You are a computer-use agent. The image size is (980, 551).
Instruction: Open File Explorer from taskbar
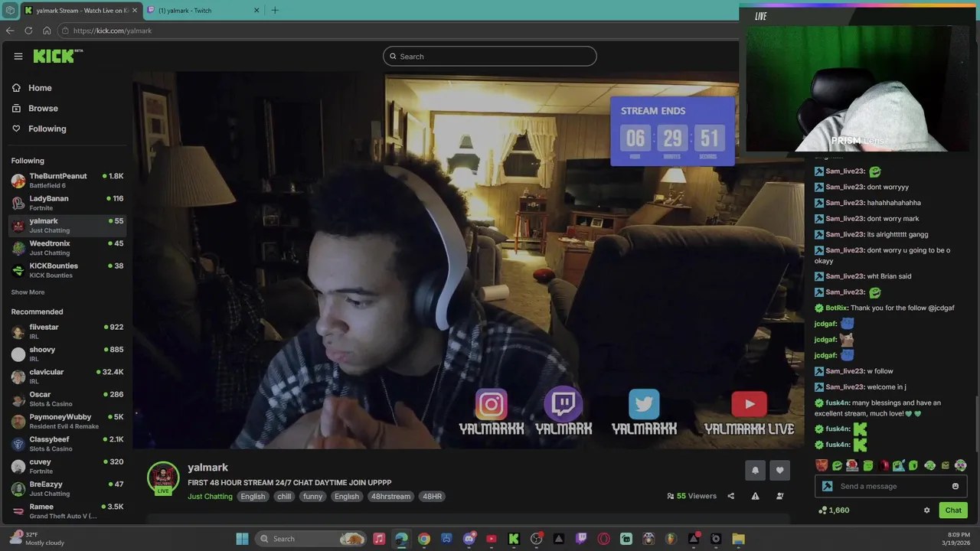click(738, 539)
